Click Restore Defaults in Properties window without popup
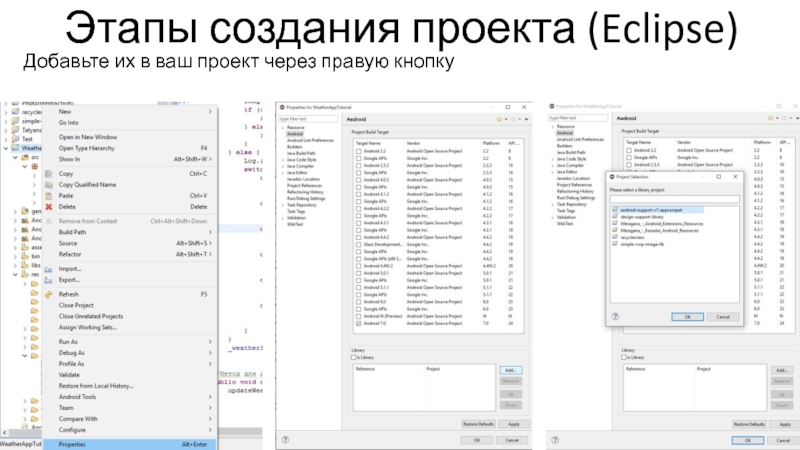This screenshot has height=450, width=800. 478,424
